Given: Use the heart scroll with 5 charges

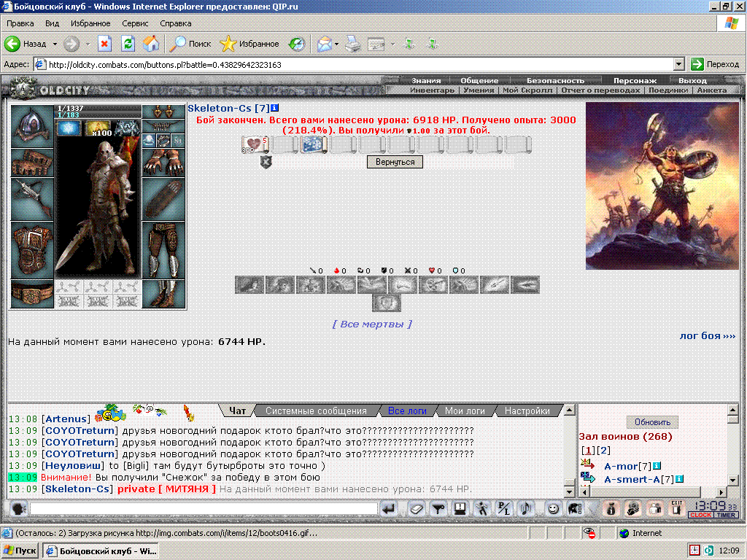Looking at the screenshot, I should click(x=256, y=145).
